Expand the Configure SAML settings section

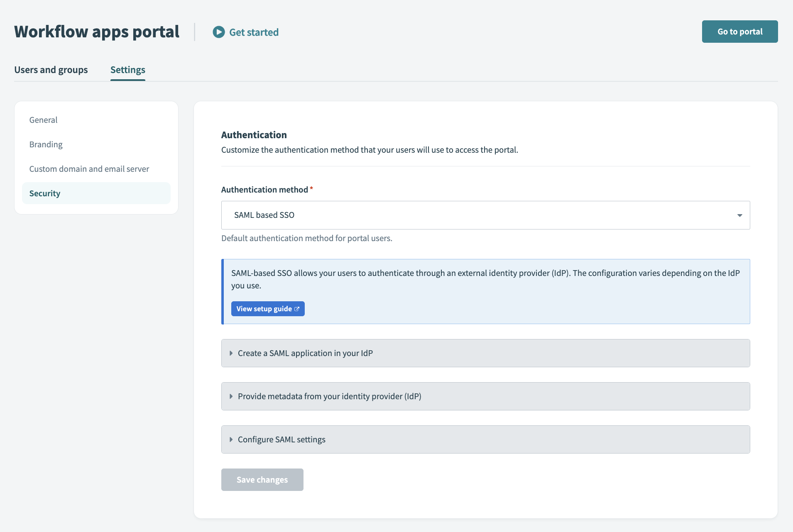485,439
